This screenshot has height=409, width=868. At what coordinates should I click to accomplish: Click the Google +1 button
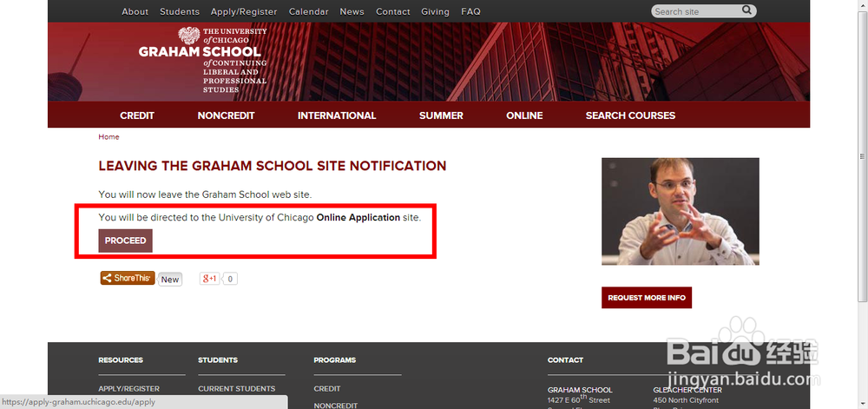pyautogui.click(x=210, y=279)
